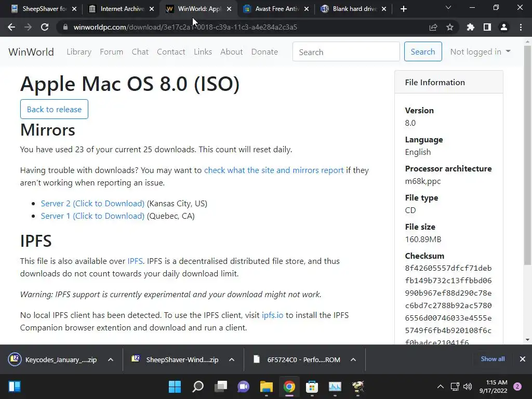Open the volume control in tray

click(x=468, y=387)
